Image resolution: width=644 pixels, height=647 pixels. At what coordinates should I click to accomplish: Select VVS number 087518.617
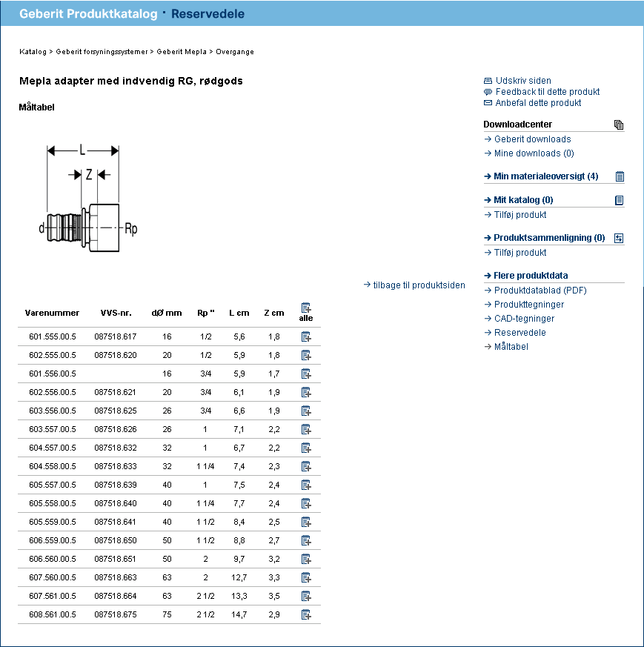[x=115, y=336]
